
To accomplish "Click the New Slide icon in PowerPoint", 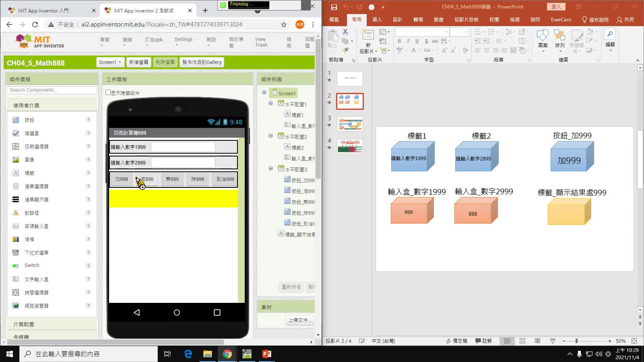I will (x=368, y=35).
